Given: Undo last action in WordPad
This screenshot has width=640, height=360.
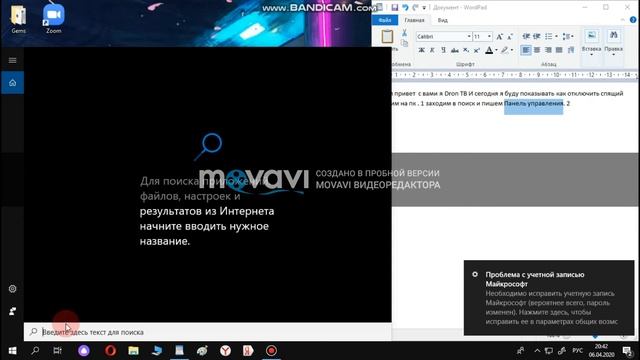Looking at the screenshot, I should coord(405,7).
